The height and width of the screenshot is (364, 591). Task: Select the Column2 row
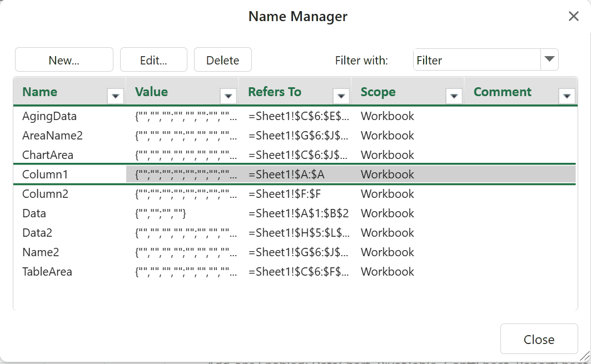click(x=45, y=194)
